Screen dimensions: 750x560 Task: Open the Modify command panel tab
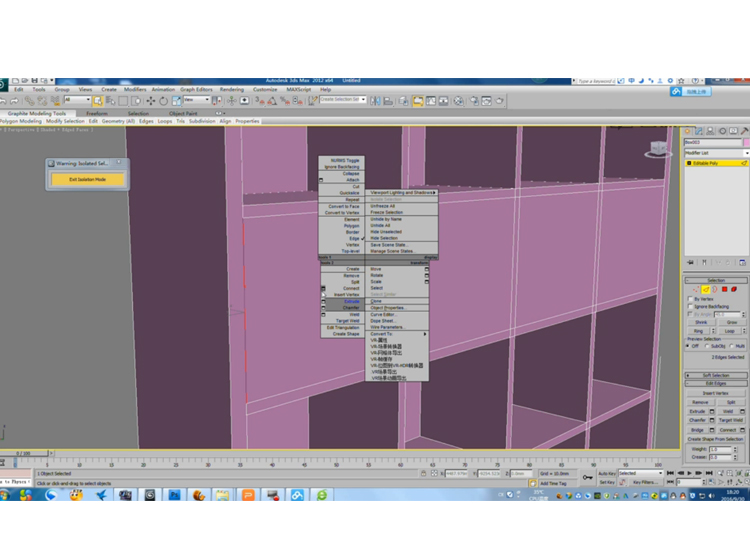[x=699, y=131]
